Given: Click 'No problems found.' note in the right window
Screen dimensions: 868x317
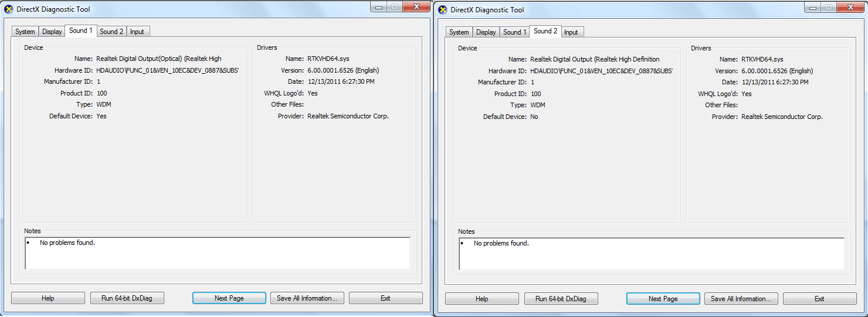Looking at the screenshot, I should (x=501, y=243).
